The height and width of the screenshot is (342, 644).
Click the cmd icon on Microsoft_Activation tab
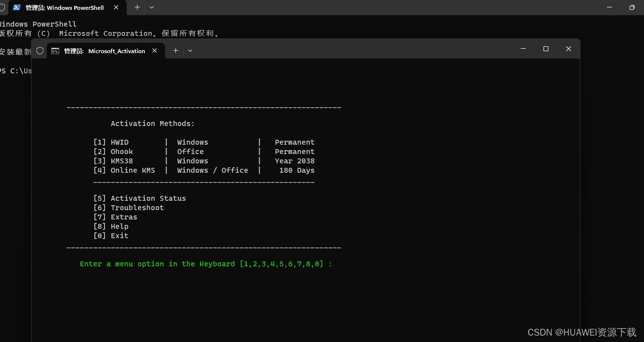point(55,51)
